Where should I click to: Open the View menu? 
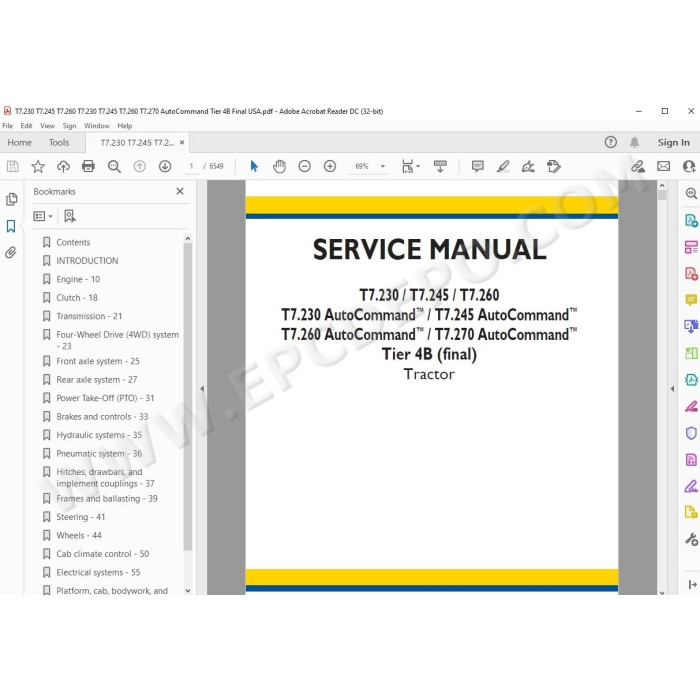47,126
